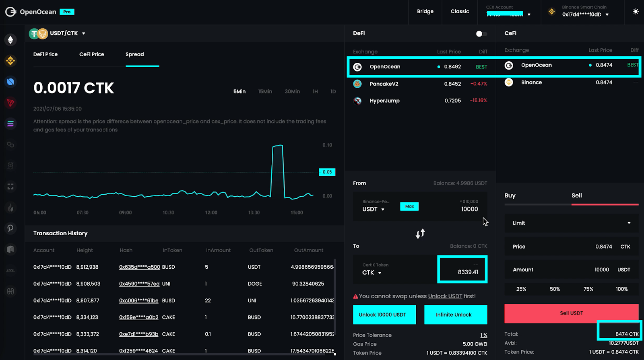Open the To token CTK selector
This screenshot has height=360, width=644.
point(372,272)
